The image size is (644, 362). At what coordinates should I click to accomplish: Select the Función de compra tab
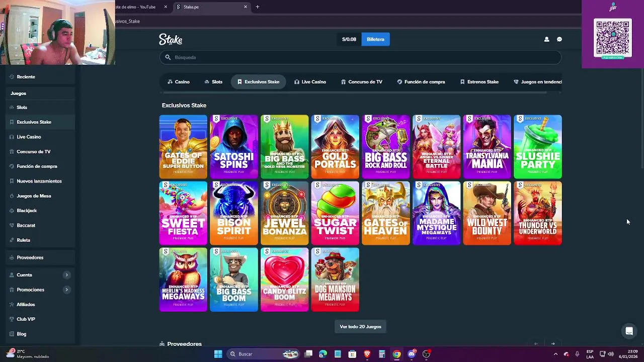click(x=421, y=82)
